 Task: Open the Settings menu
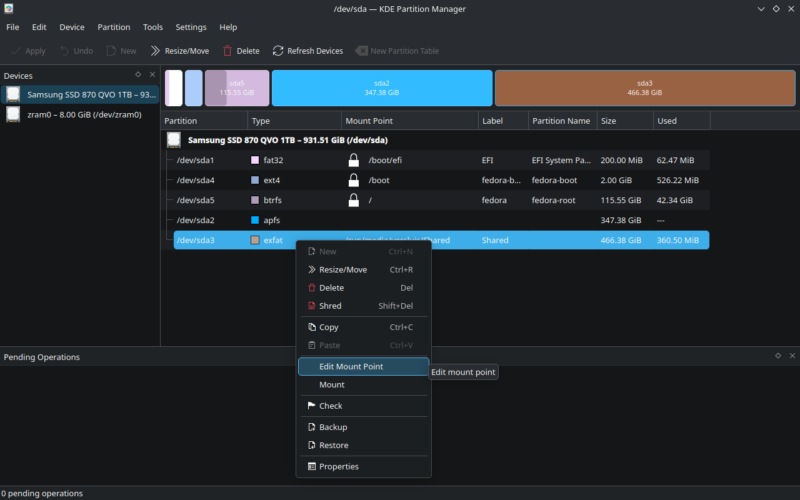point(191,27)
